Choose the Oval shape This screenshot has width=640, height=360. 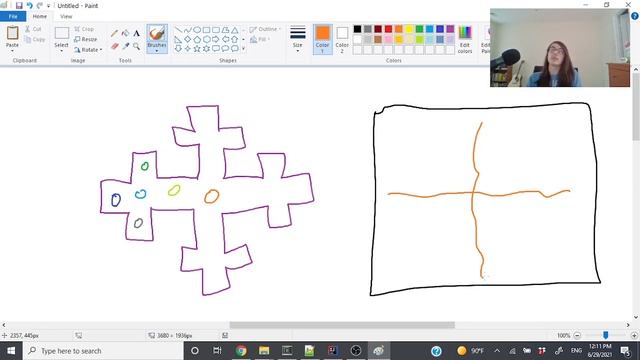click(197, 30)
